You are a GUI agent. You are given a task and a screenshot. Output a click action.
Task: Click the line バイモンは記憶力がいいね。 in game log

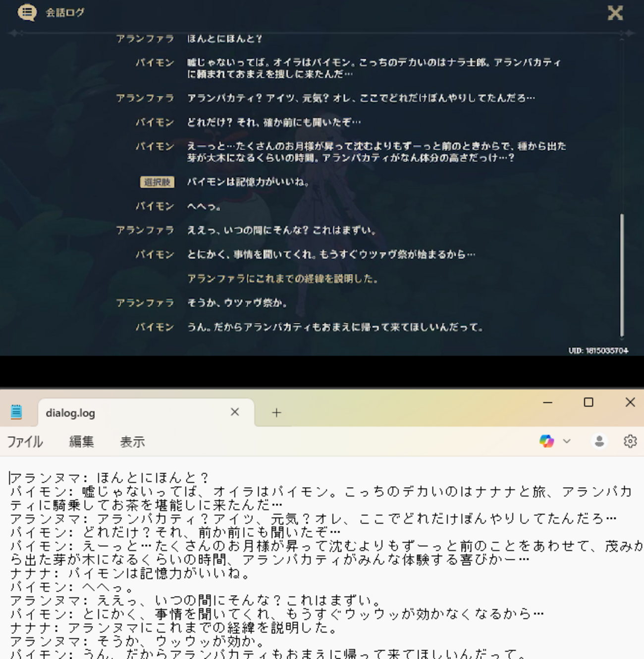click(249, 182)
